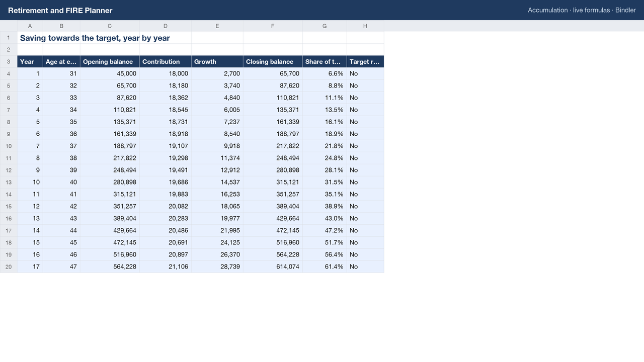This screenshot has height=362, width=644.
Task: Select year cell 9
Action: coord(30,170)
